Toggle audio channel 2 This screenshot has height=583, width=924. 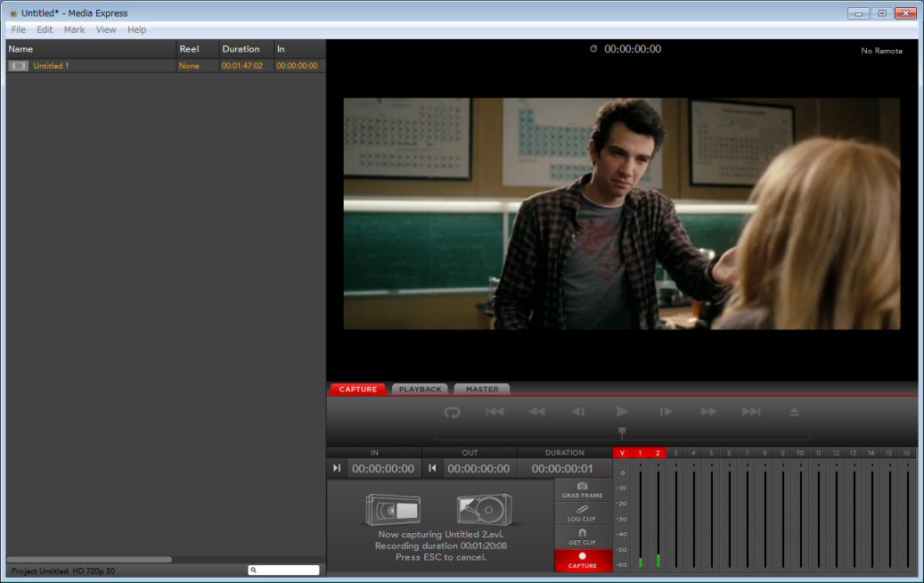point(658,453)
